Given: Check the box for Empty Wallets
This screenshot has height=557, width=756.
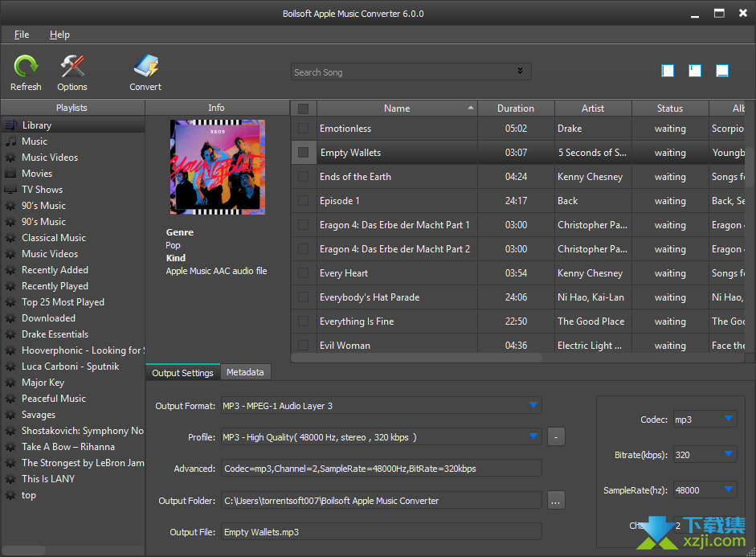Looking at the screenshot, I should point(303,153).
